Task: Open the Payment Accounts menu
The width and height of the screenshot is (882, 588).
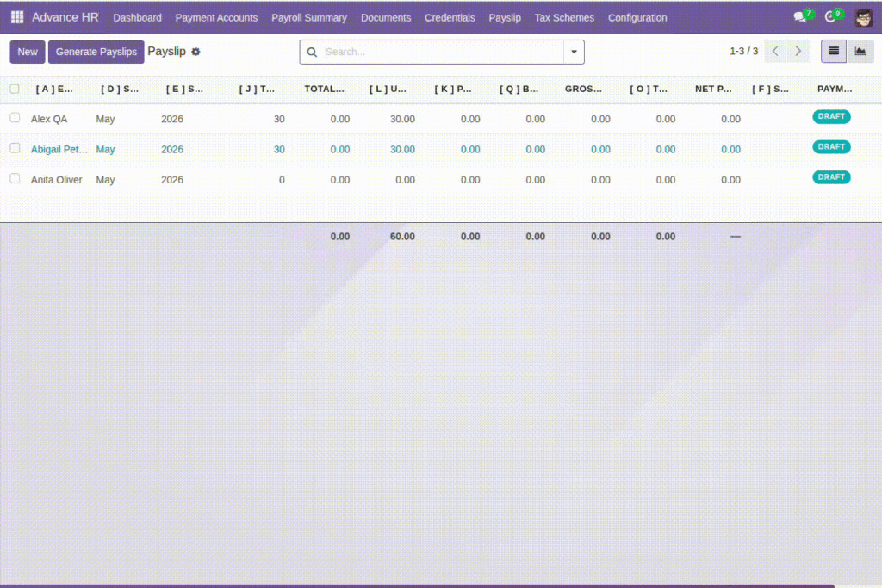Action: pos(216,18)
